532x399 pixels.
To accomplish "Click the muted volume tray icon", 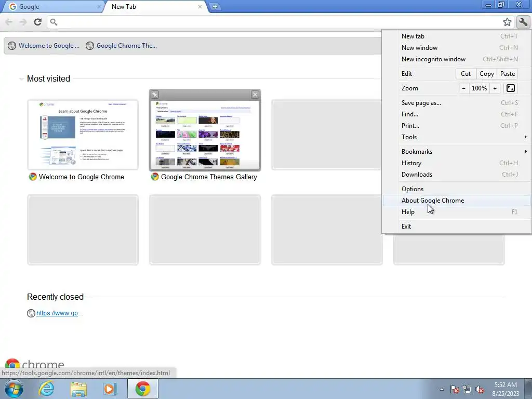I will (x=480, y=389).
